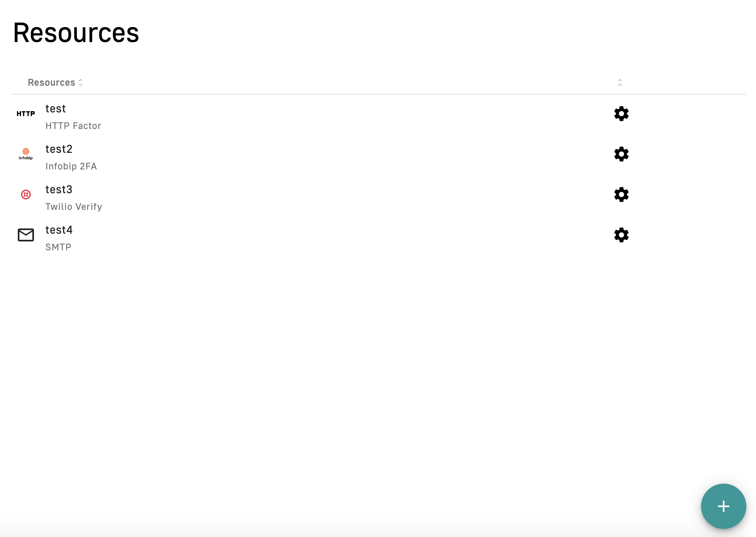Select the test resource name
This screenshot has height=537, width=756.
[55, 109]
